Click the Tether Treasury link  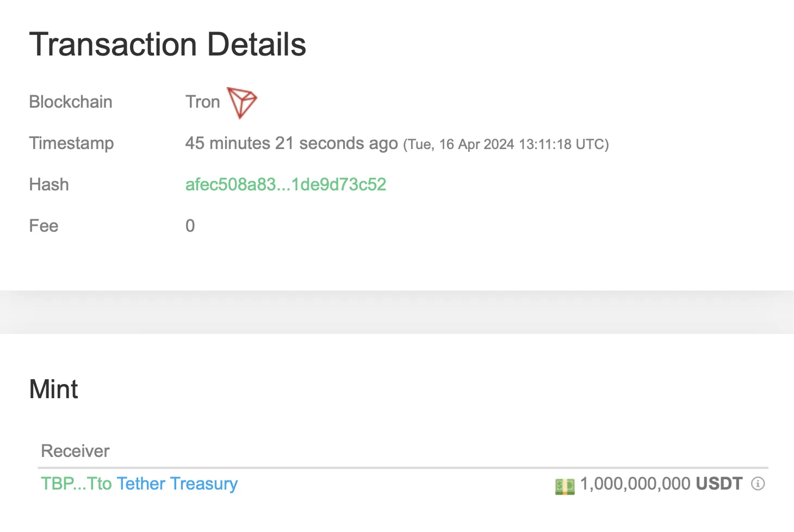point(177,484)
